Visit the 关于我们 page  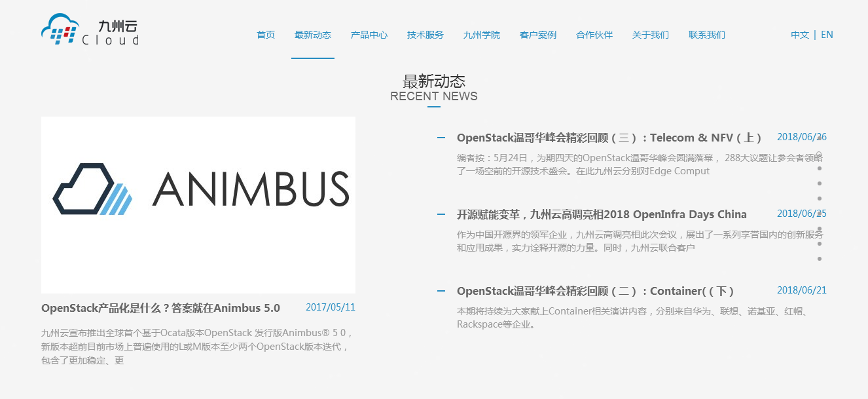(x=651, y=35)
